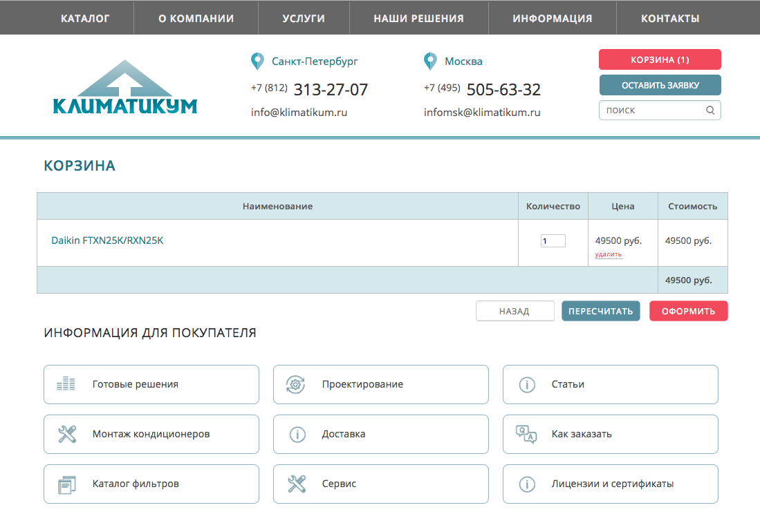Screen dimensions: 760x532
Task: Click the info icon beside Доставка
Action: (x=297, y=435)
